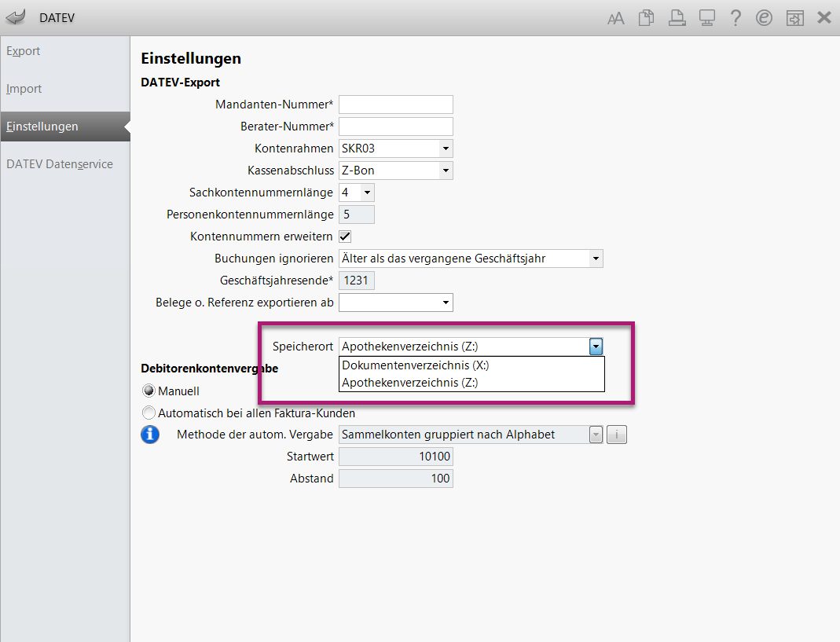Select Automatisch bei allen Faktura-Kunden option

pos(149,413)
